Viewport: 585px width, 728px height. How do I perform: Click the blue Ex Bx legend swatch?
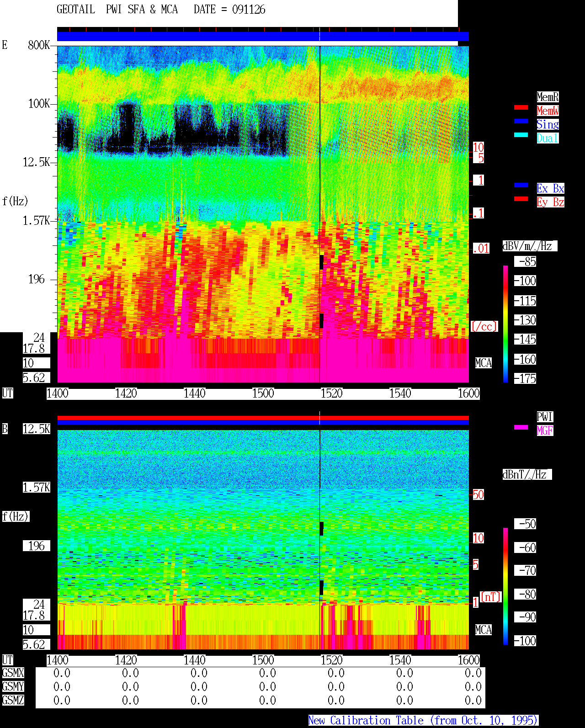(x=521, y=185)
